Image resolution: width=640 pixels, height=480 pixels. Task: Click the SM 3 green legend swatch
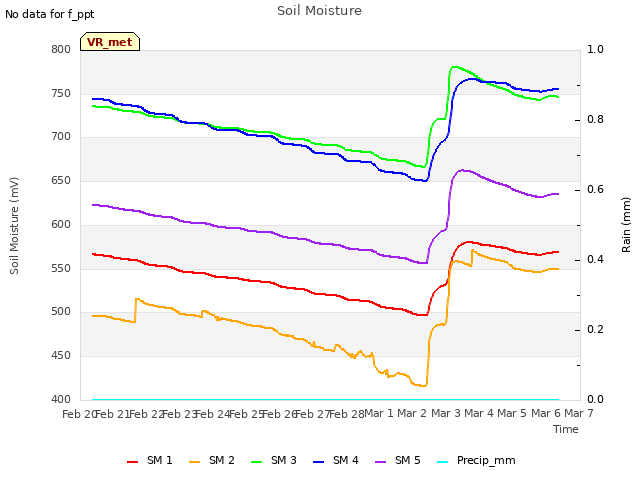point(256,462)
